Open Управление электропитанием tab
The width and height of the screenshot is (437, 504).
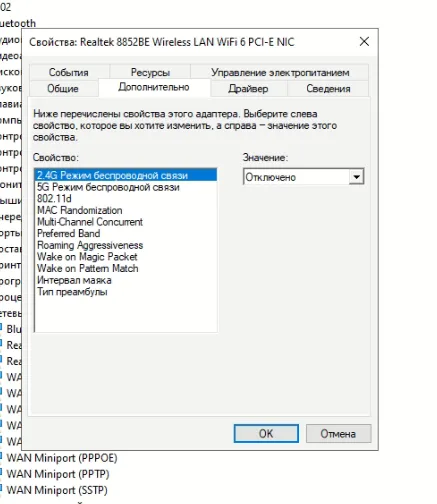[280, 72]
